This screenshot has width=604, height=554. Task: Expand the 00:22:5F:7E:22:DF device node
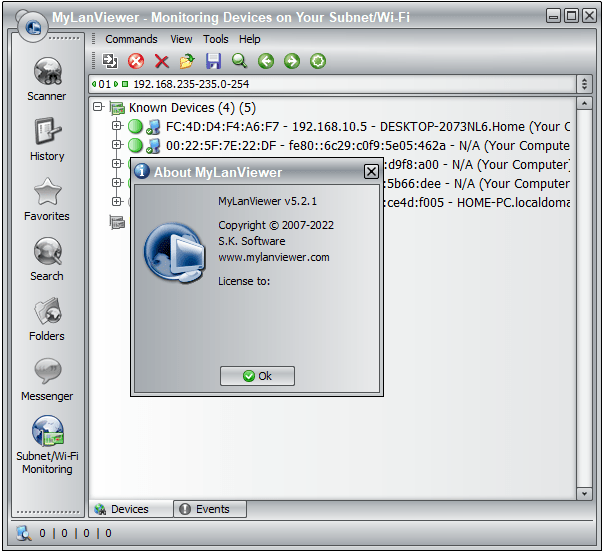tap(116, 144)
